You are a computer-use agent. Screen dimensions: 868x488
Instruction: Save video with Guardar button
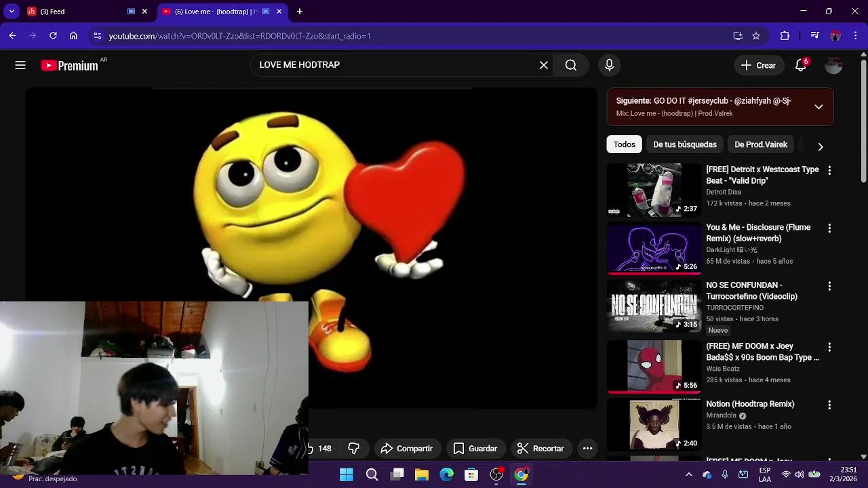click(x=475, y=448)
